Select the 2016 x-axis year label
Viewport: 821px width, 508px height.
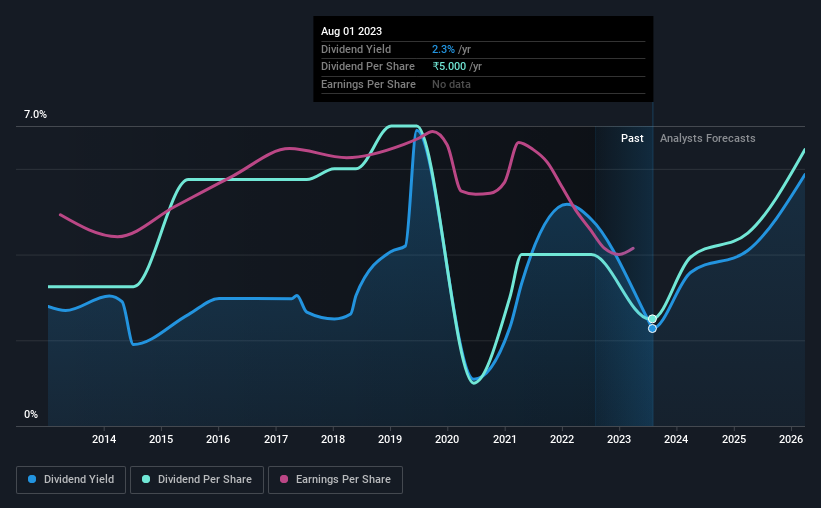pos(218,439)
